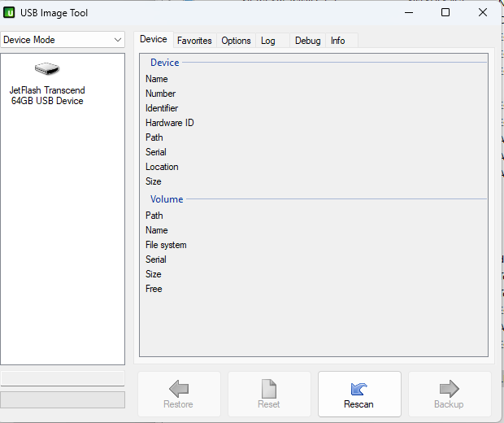This screenshot has width=504, height=423.
Task: Click the Restore left arrow icon
Action: pos(178,389)
